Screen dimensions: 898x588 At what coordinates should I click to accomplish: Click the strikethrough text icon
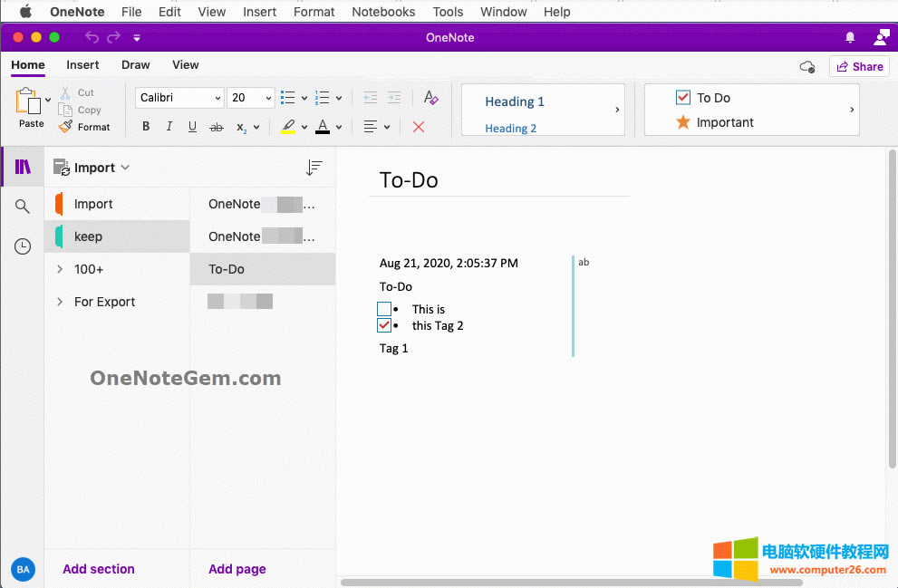216,127
